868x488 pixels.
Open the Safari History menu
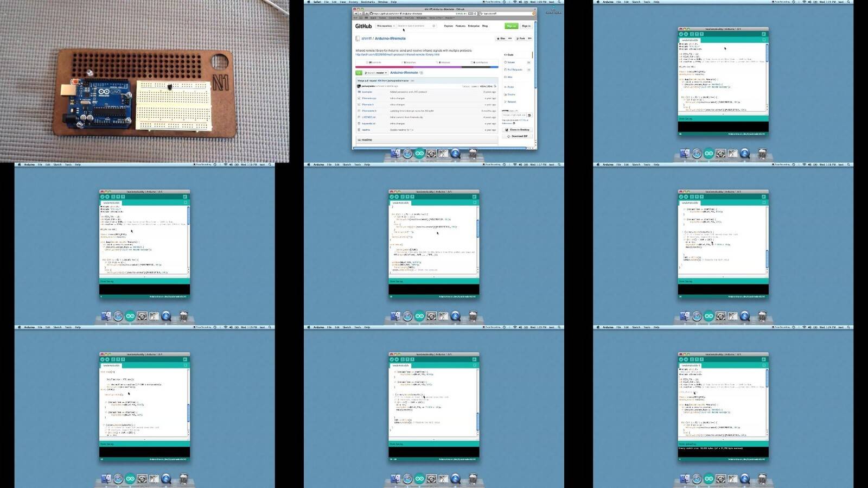coord(353,2)
